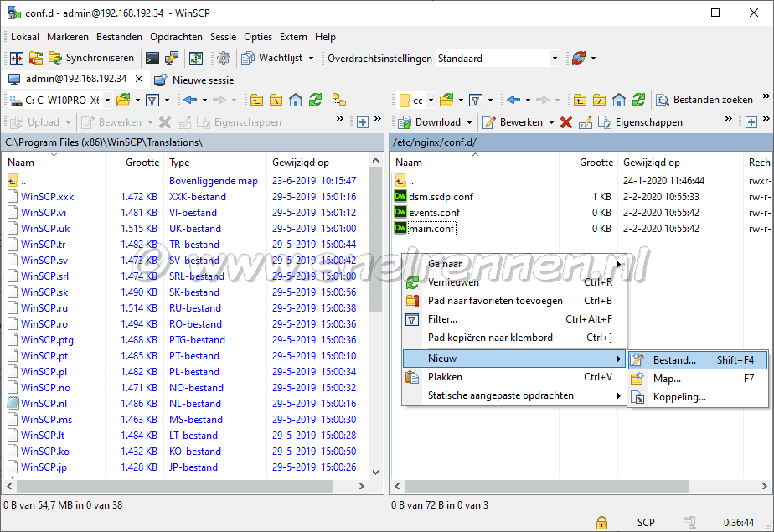Select Plakken in context menu
774x532 pixels.
coord(514,377)
